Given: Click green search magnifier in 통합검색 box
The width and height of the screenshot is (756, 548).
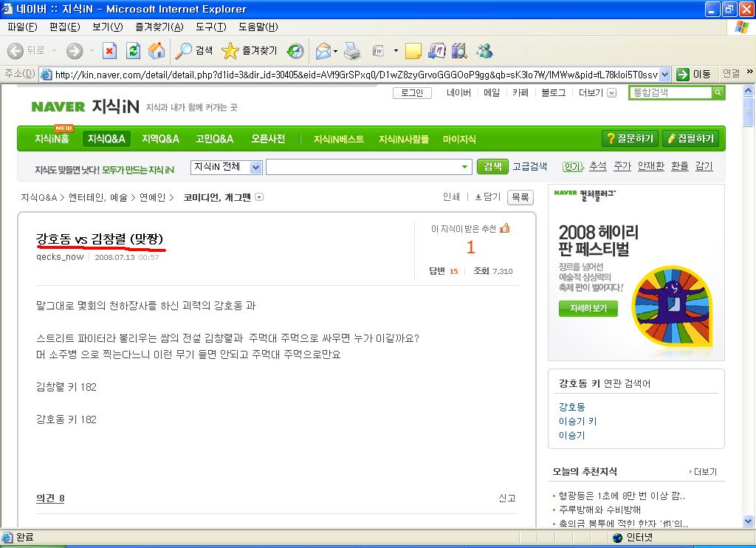Looking at the screenshot, I should click(x=718, y=92).
